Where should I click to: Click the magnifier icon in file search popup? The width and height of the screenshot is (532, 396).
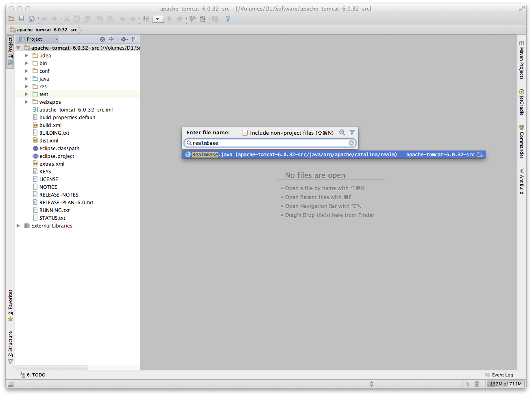tap(342, 132)
